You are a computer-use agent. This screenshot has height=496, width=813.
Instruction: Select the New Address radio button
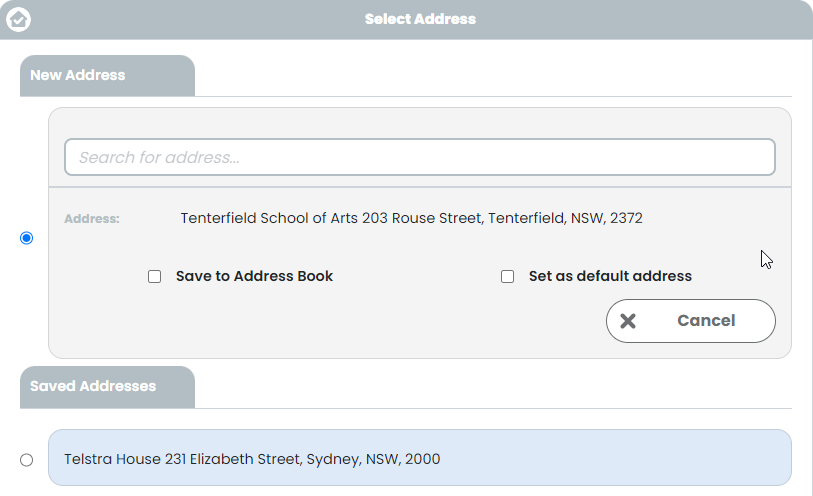point(26,238)
